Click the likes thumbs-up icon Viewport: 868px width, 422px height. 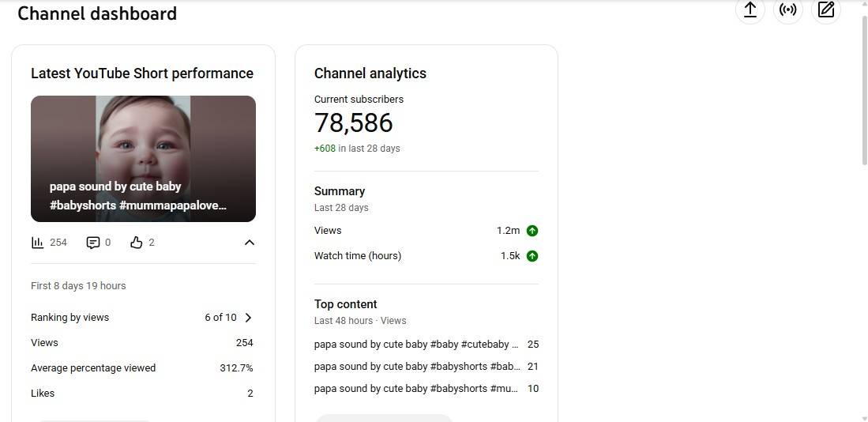click(x=137, y=243)
